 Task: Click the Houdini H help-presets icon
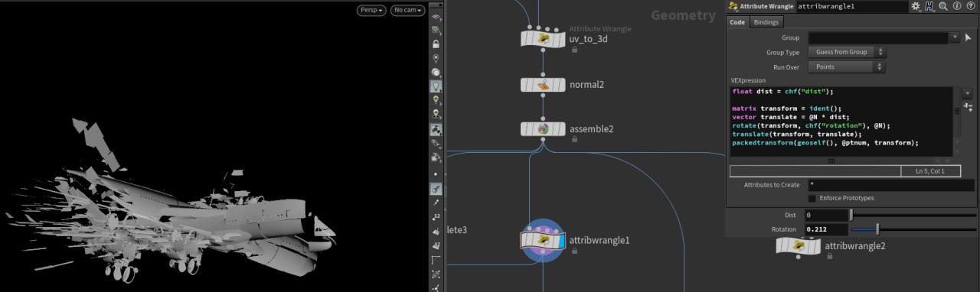pyautogui.click(x=929, y=6)
